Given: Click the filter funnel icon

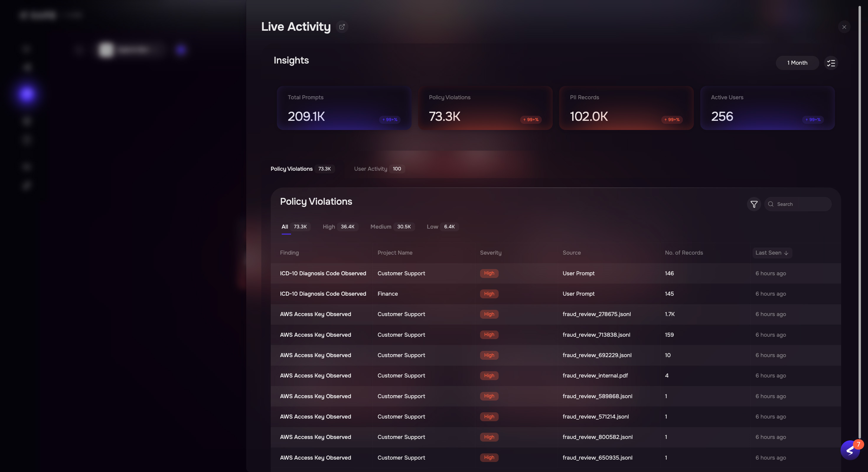Looking at the screenshot, I should point(754,204).
